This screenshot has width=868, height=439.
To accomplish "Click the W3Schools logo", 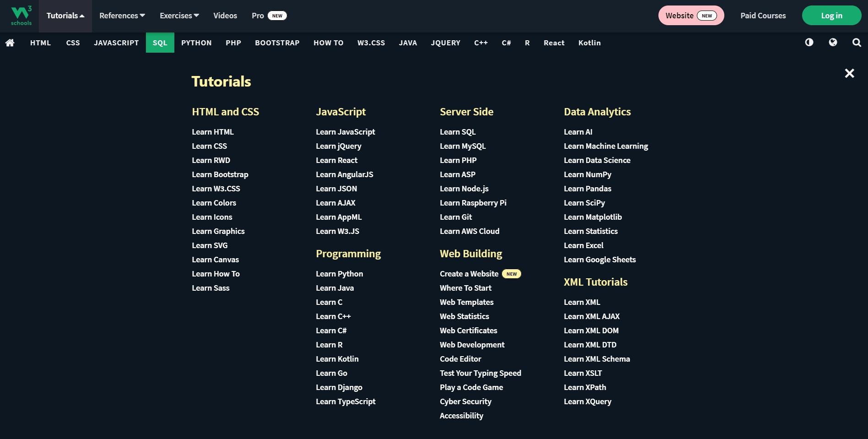I will coord(21,16).
